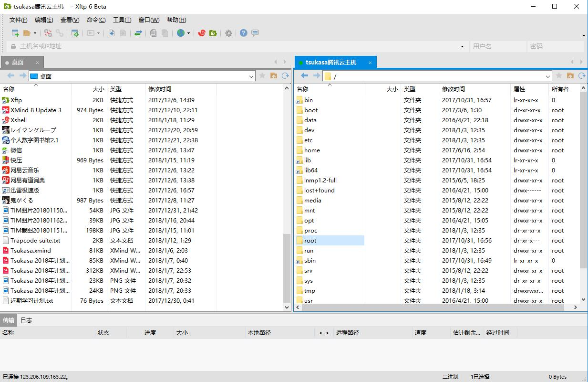Image resolution: width=588 pixels, height=382 pixels.
Task: Click the open session folder icon
Action: tap(27, 33)
